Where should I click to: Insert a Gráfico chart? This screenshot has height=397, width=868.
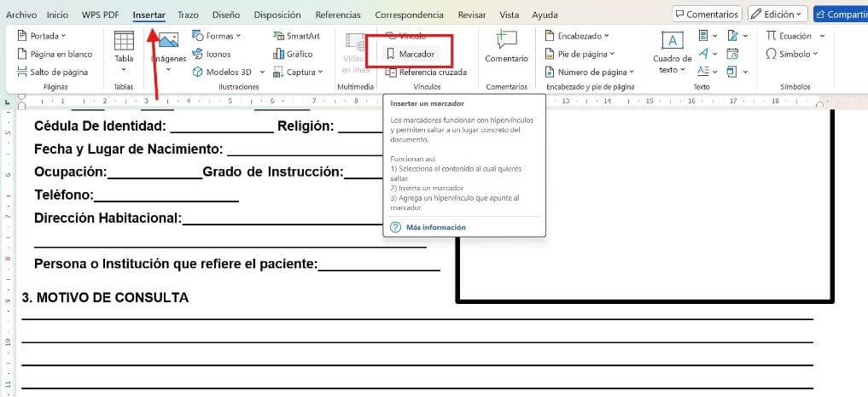[x=293, y=55]
